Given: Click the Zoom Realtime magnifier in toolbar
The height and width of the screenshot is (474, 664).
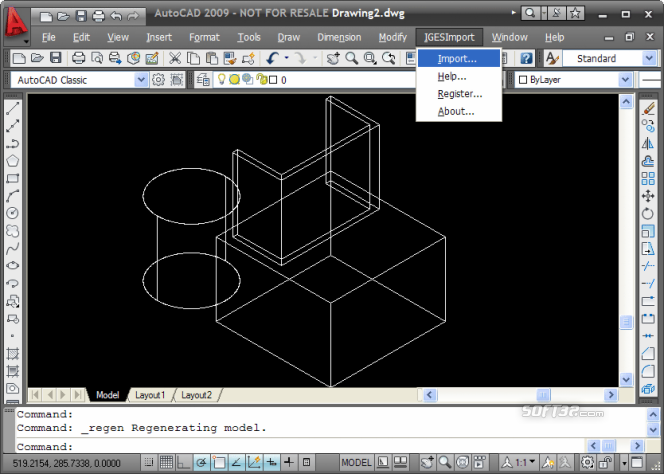Looking at the screenshot, I should 351,58.
